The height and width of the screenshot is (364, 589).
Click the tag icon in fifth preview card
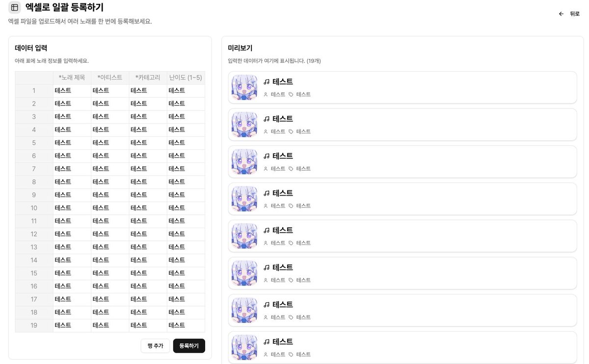click(291, 243)
